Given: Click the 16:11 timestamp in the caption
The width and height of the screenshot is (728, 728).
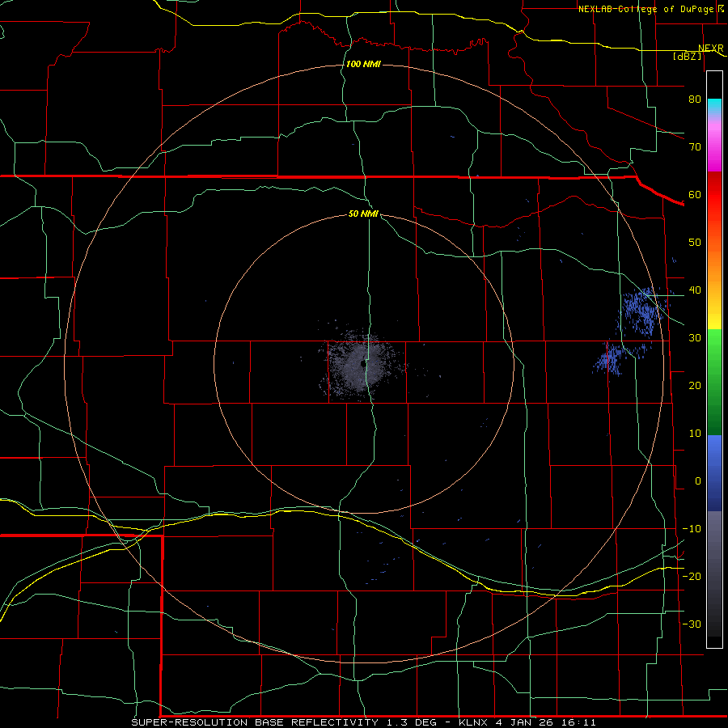Looking at the screenshot, I should tap(578, 722).
